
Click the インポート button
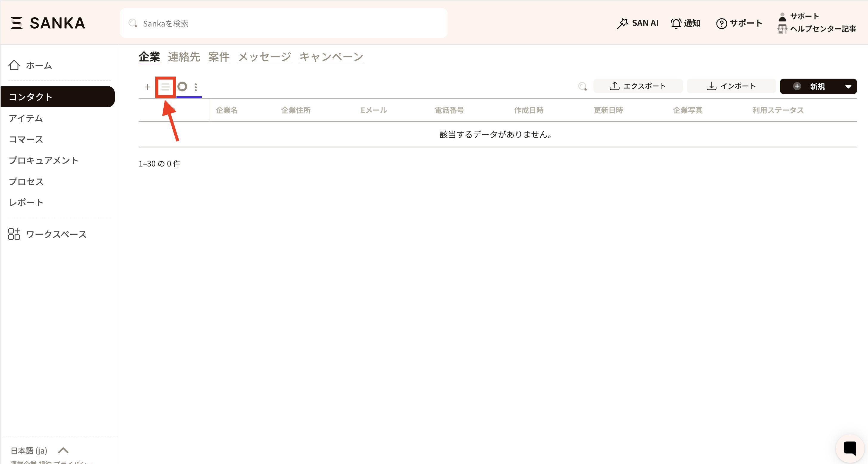click(x=731, y=86)
